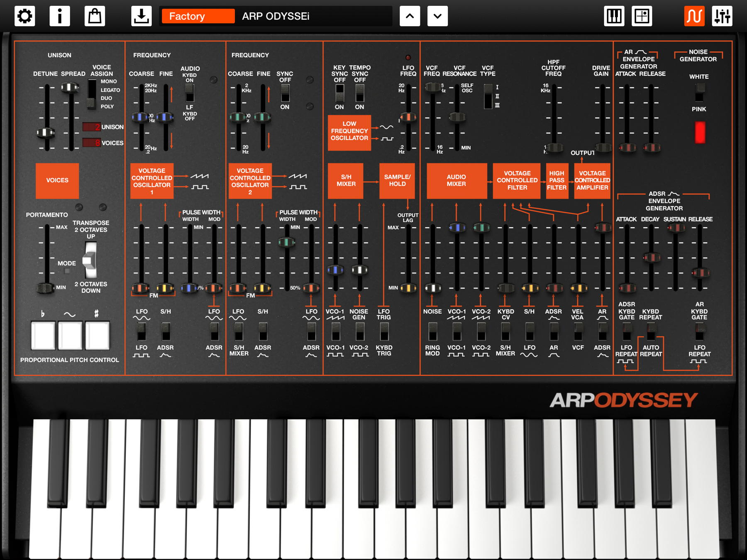747x560 pixels.
Task: Switch to the control sliders settings tab
Action: click(x=723, y=16)
